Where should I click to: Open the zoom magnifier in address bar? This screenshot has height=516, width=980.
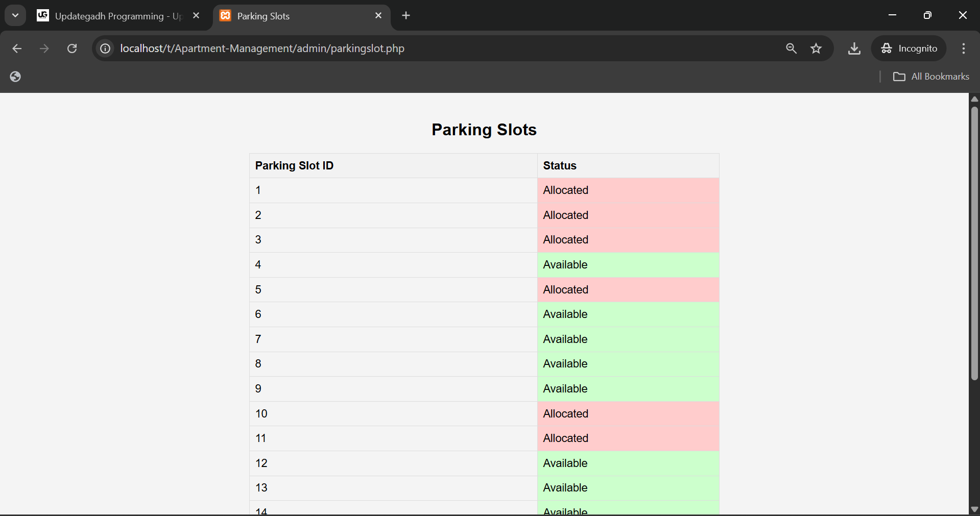pyautogui.click(x=791, y=48)
